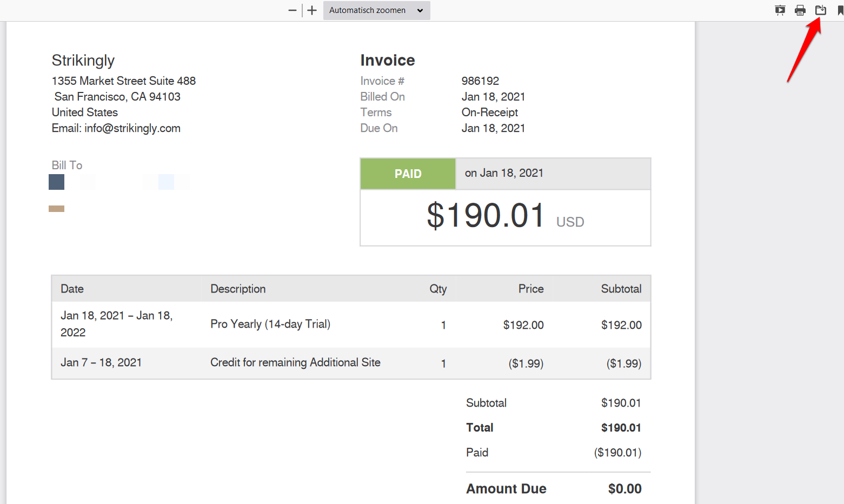Image resolution: width=844 pixels, height=504 pixels.
Task: Print the invoice PDF
Action: click(x=800, y=10)
